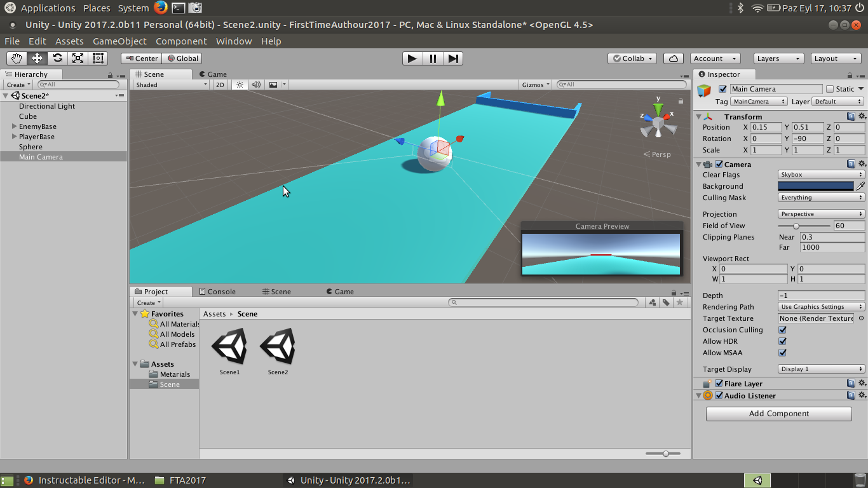Switch to the top Game tab

pyautogui.click(x=212, y=74)
